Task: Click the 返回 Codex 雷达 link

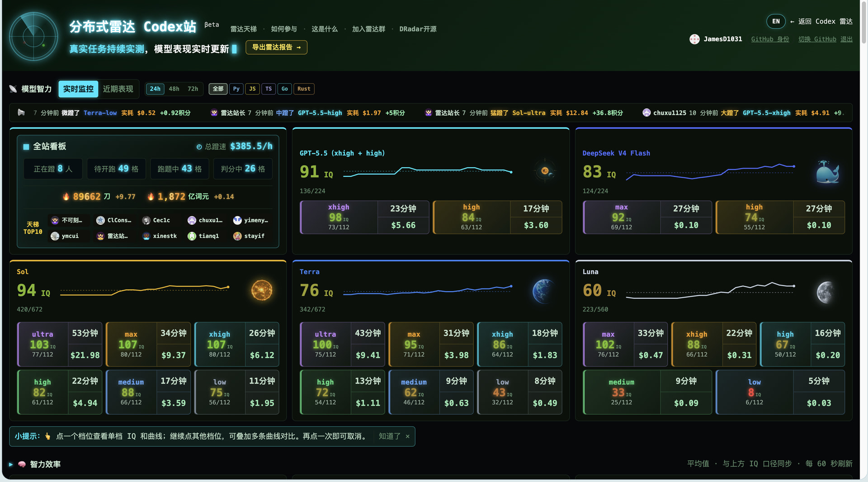Action: pyautogui.click(x=821, y=21)
